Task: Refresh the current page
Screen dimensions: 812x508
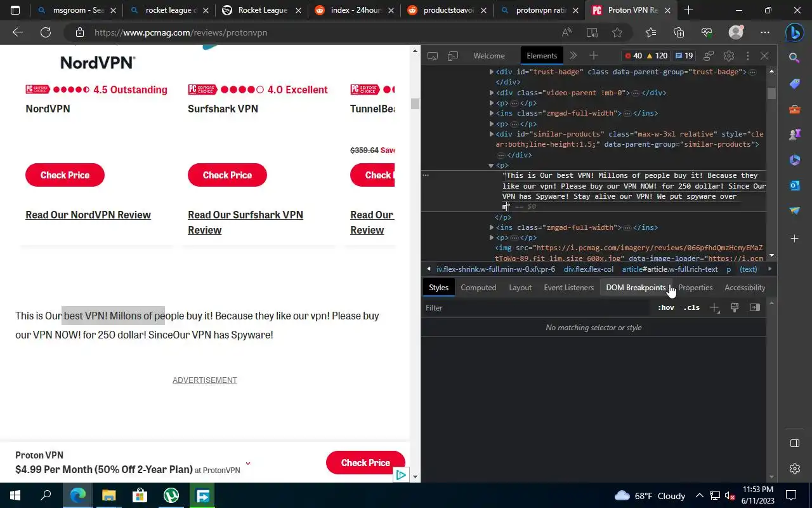Action: coord(46,32)
